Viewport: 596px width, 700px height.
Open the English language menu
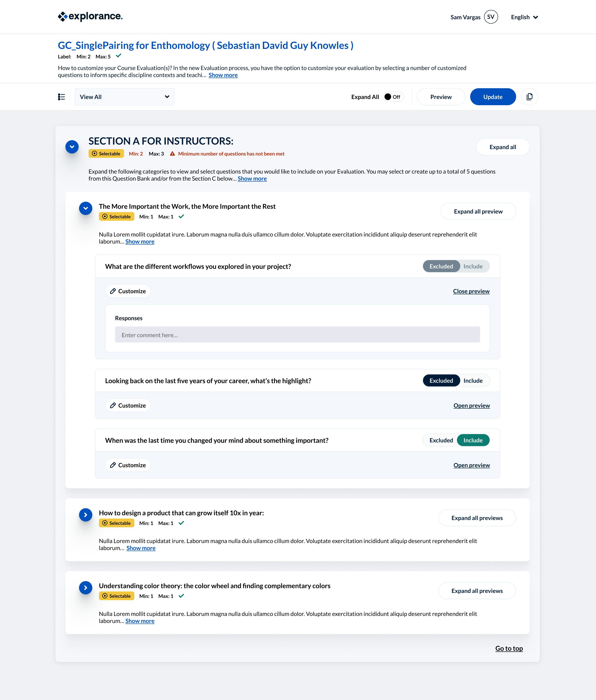pos(524,17)
